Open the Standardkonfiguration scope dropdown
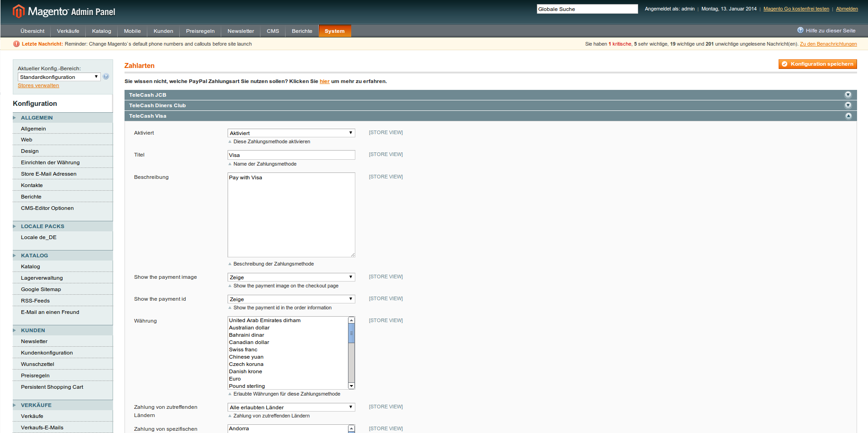The height and width of the screenshot is (433, 868). (59, 77)
